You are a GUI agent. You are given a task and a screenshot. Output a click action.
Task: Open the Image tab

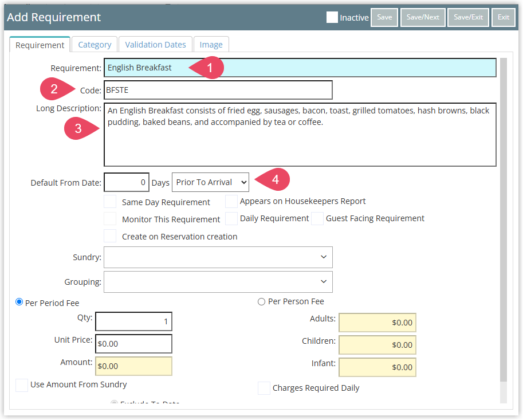pos(211,45)
